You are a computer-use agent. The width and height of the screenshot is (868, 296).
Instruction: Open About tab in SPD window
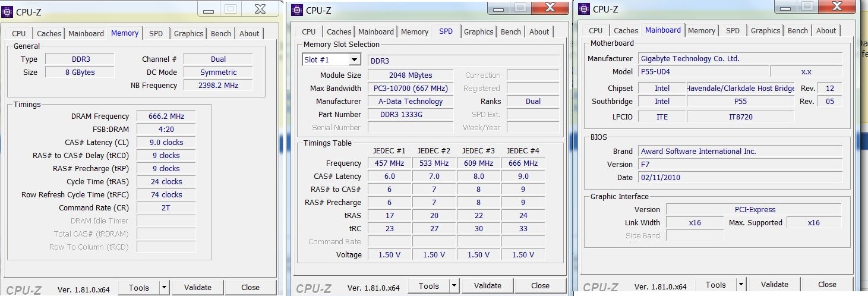pos(539,32)
